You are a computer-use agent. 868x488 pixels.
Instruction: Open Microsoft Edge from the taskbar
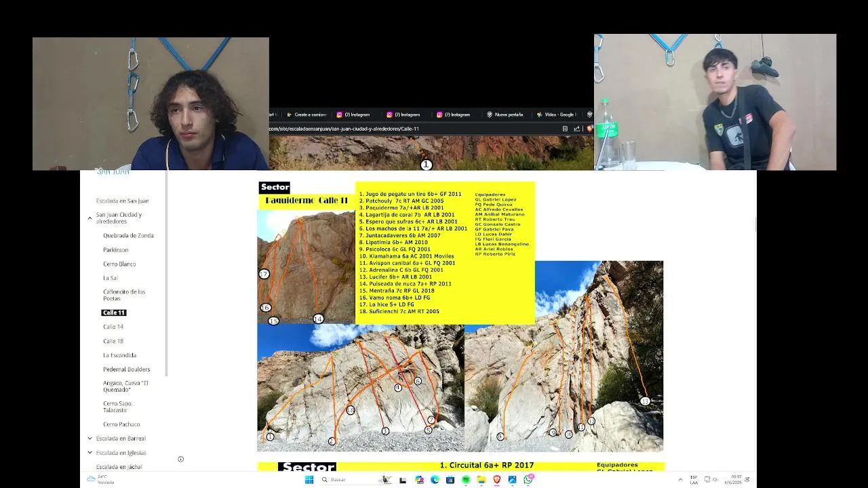click(435, 480)
